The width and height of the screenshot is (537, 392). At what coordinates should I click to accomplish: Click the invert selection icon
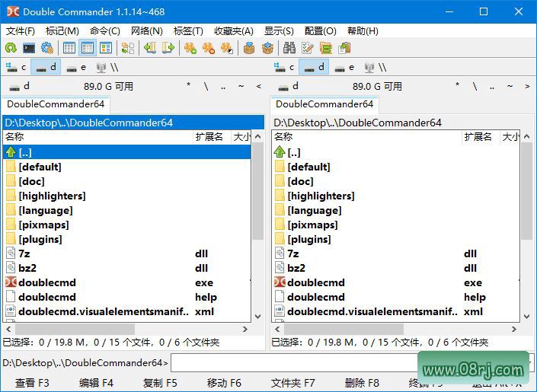[227, 48]
